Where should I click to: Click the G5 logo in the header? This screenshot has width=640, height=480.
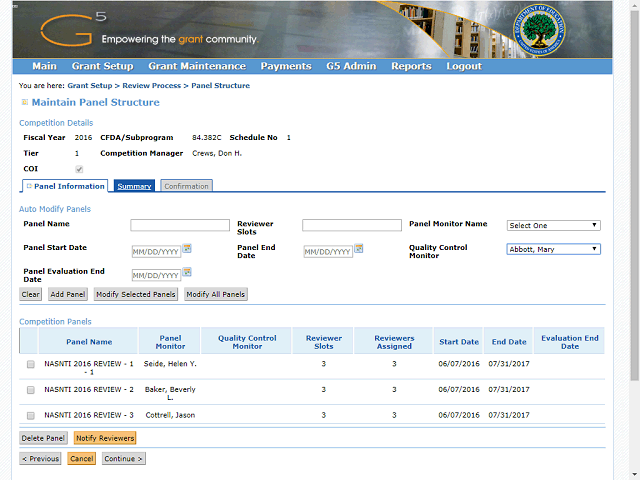pyautogui.click(x=70, y=30)
